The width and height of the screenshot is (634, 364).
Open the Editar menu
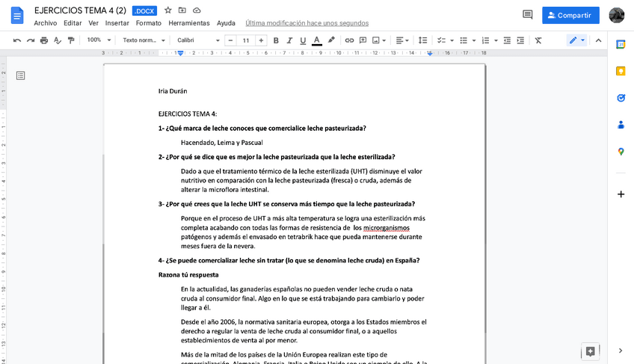pos(73,23)
